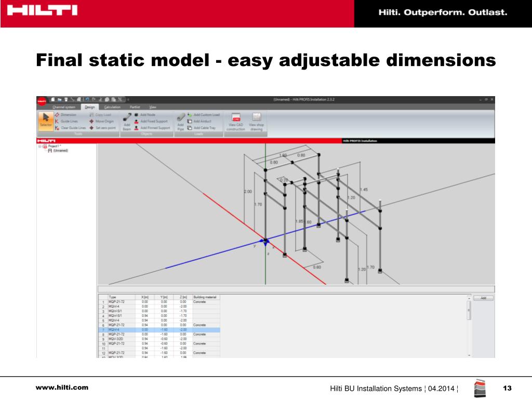This screenshot has height=399, width=532.
Task: Open View shop drawing
Action: (x=257, y=122)
